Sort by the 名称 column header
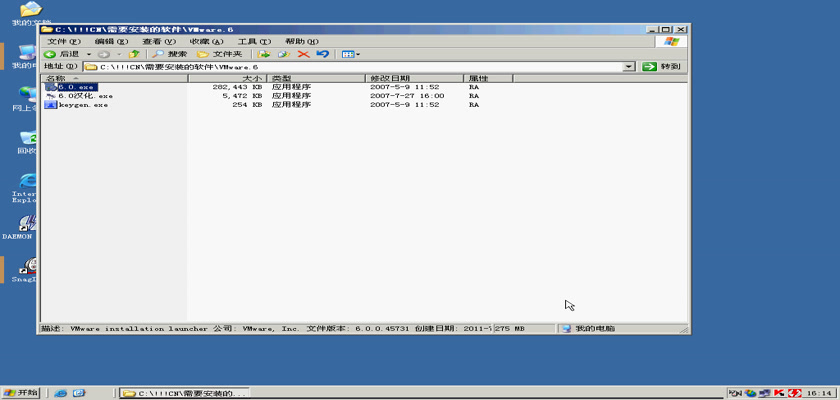Viewport: 840px width, 400px height. [115, 78]
